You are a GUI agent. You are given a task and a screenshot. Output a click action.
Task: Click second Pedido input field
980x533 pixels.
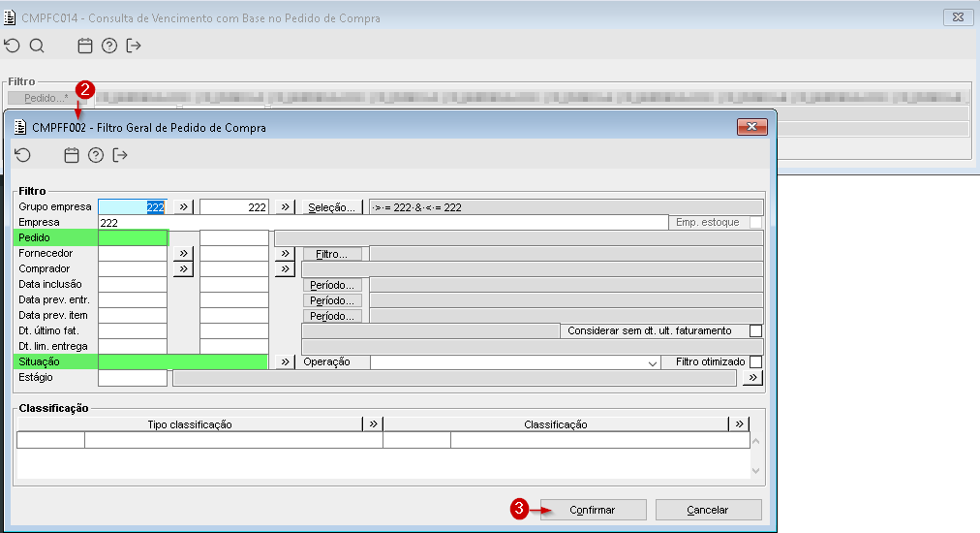pos(234,237)
